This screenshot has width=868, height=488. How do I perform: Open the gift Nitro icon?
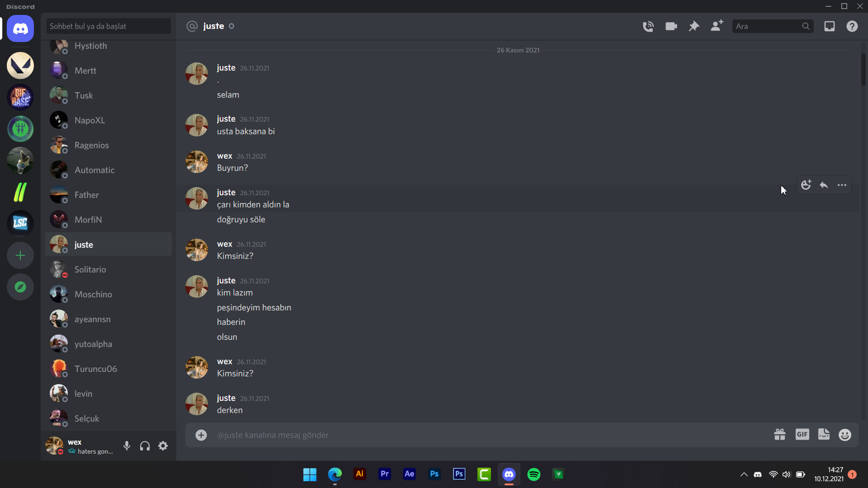780,435
